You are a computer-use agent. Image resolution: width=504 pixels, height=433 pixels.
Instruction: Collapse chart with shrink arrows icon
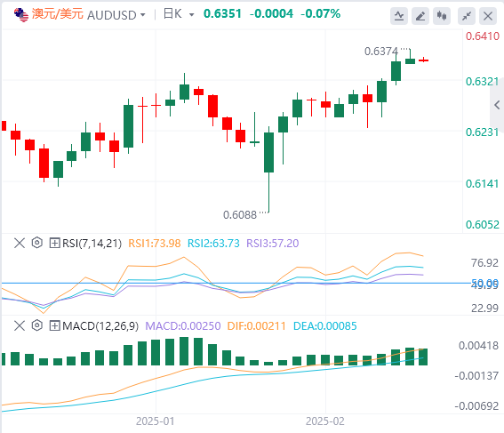467,16
